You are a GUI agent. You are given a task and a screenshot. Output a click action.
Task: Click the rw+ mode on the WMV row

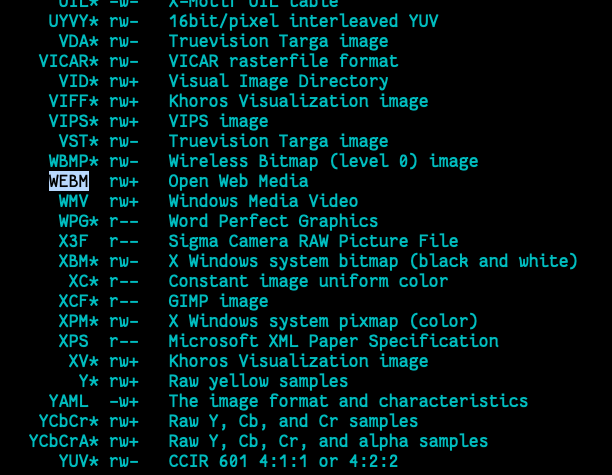(124, 202)
